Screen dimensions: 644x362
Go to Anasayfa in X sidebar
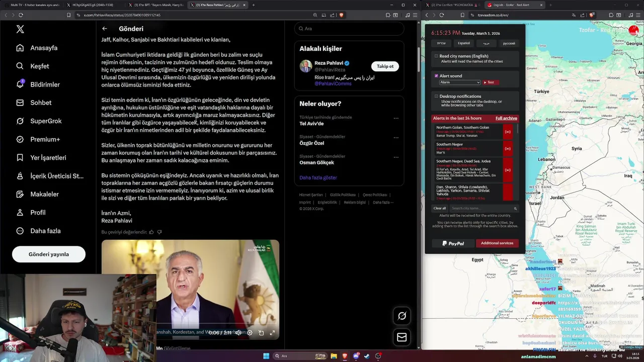point(37,48)
